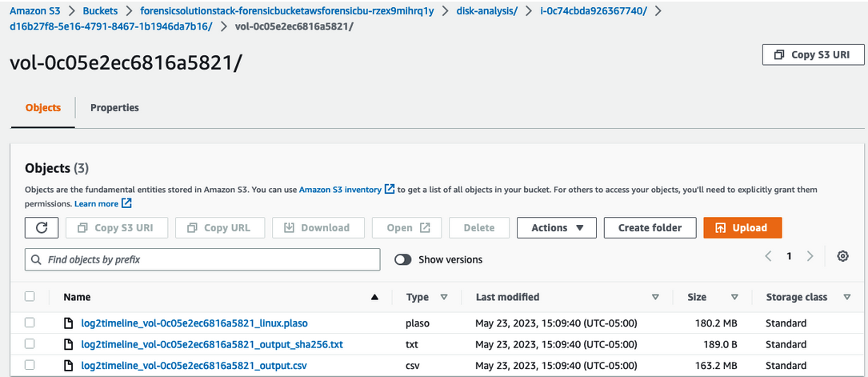Go to next page arrow in pagination
The image size is (868, 377).
tap(810, 256)
